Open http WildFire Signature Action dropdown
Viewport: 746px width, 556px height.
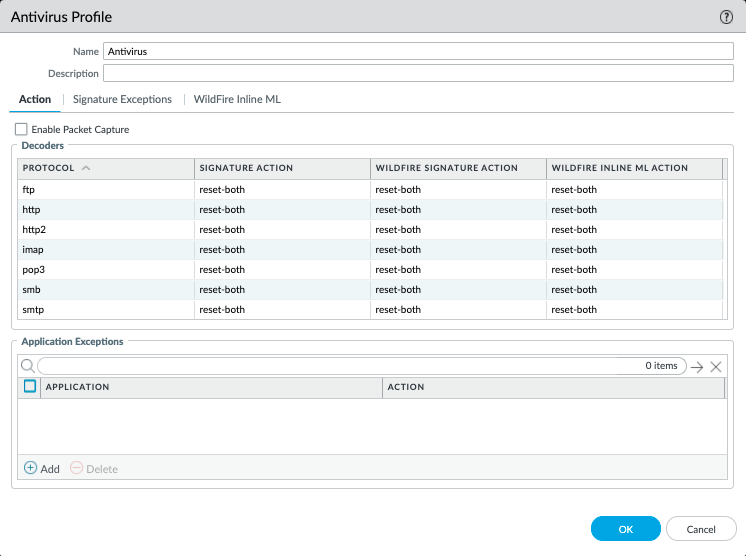pos(457,210)
